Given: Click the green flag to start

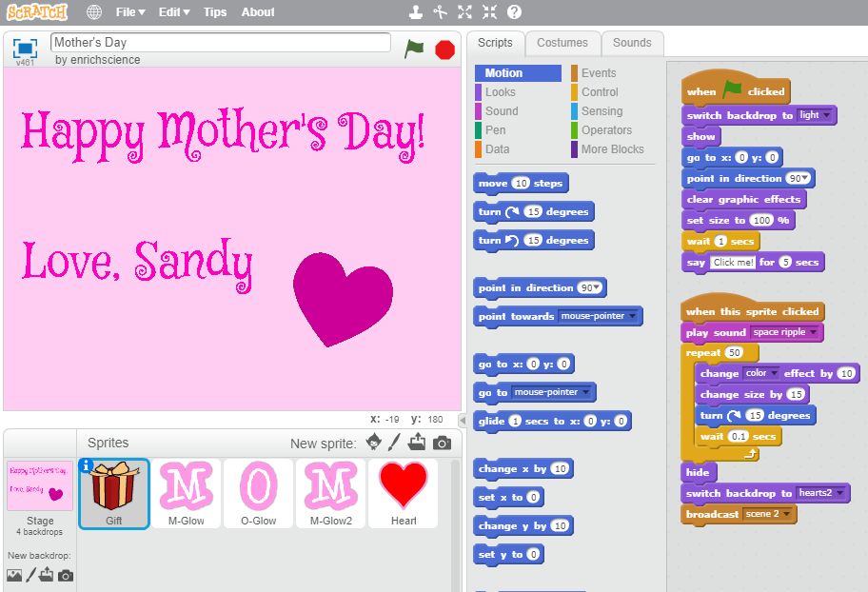Looking at the screenshot, I should click(413, 49).
